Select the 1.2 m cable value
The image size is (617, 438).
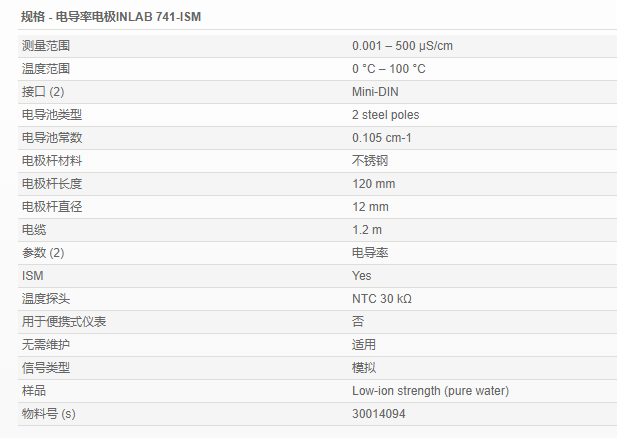[x=365, y=230]
